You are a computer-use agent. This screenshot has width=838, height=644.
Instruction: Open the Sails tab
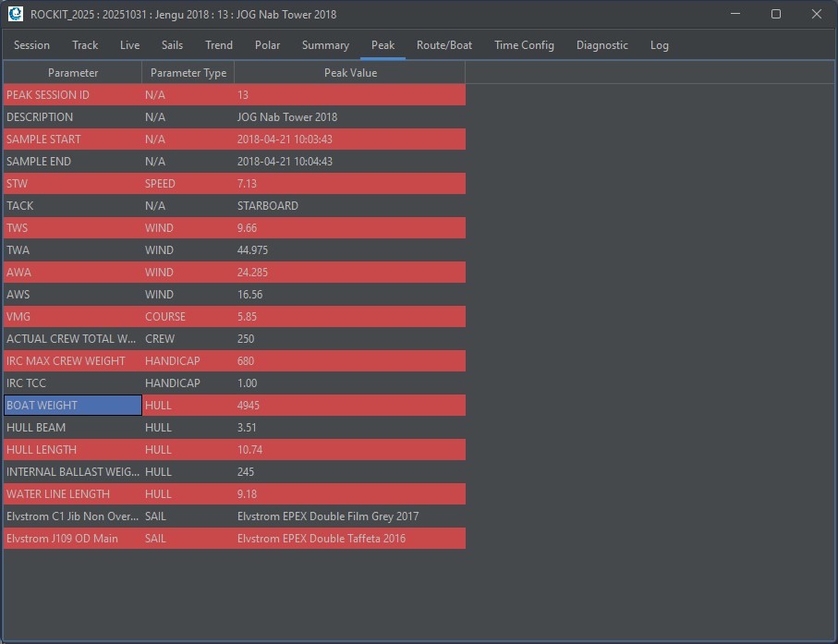click(x=172, y=45)
